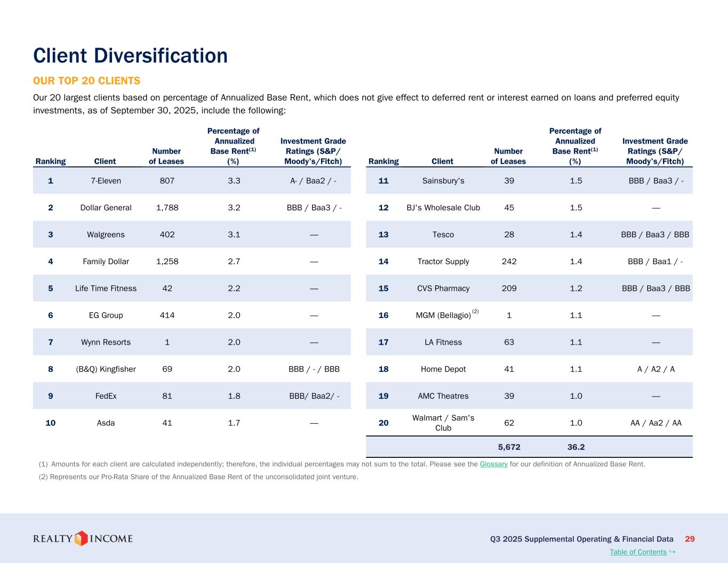Viewport: 728px width, 563px height.
Task: Click the arrow icon beside Table of Contents
Action: click(672, 551)
